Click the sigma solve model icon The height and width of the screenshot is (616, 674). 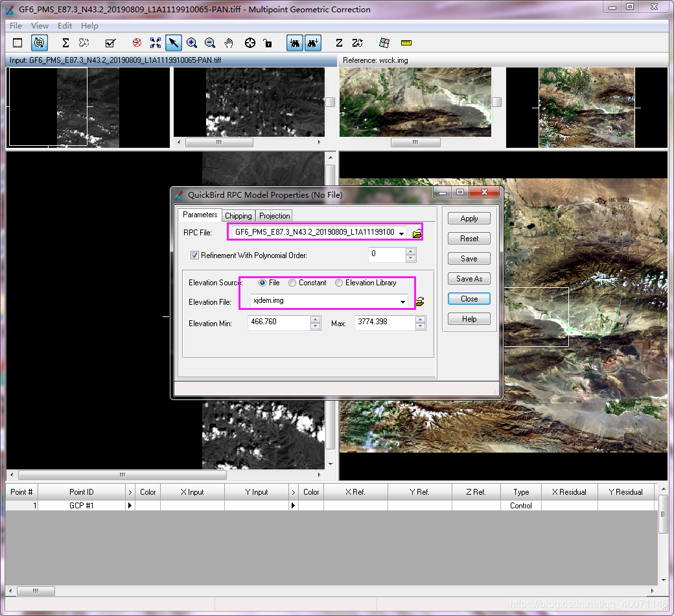point(65,43)
